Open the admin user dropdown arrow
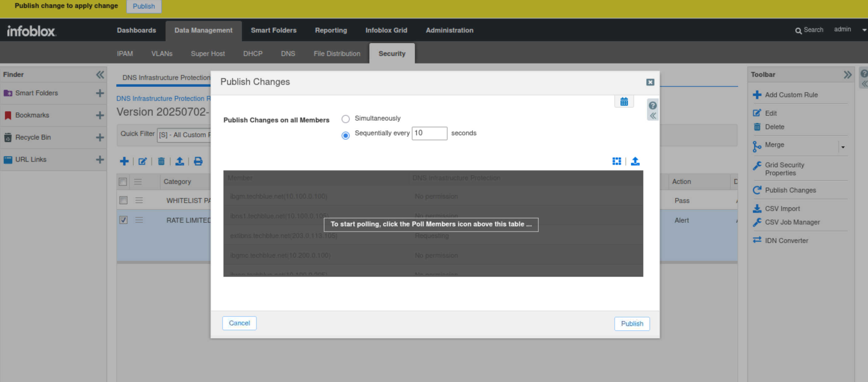This screenshot has height=382, width=868. click(x=864, y=30)
